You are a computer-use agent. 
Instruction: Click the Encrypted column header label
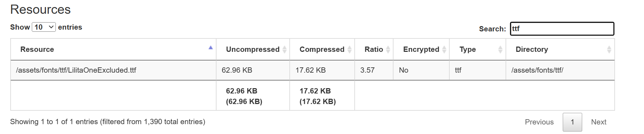click(x=421, y=49)
